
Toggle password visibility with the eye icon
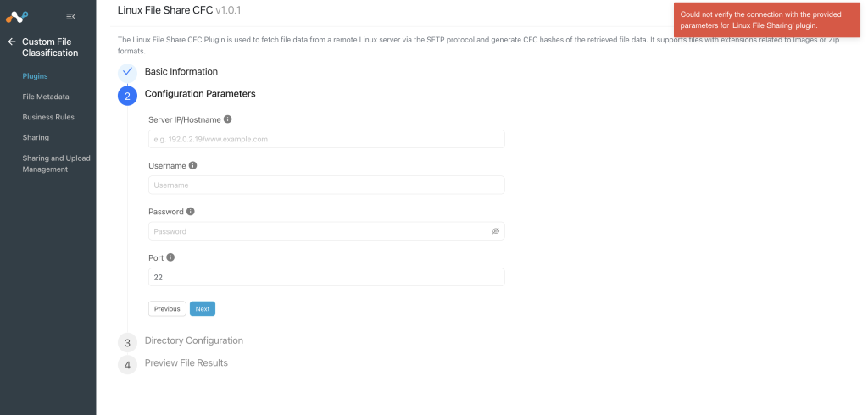tap(495, 231)
